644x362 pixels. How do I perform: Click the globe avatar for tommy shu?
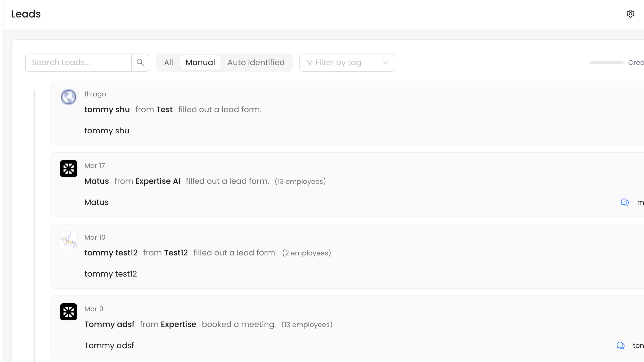pyautogui.click(x=69, y=97)
